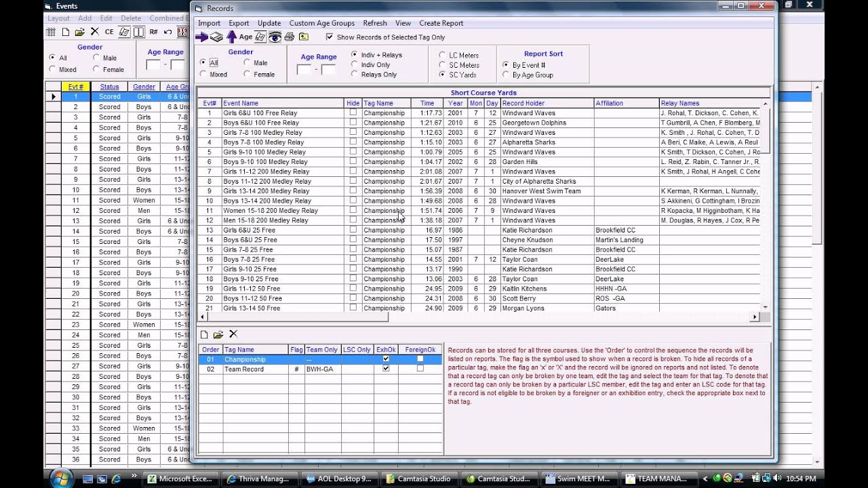Click the sheet icon right of Age
The image size is (868, 488).
point(260,37)
